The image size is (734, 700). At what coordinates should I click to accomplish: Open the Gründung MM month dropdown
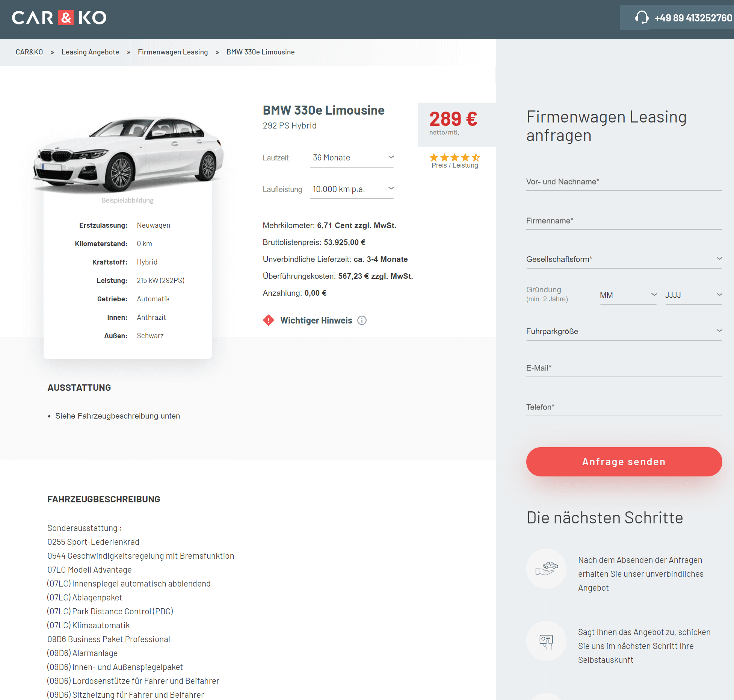point(628,295)
